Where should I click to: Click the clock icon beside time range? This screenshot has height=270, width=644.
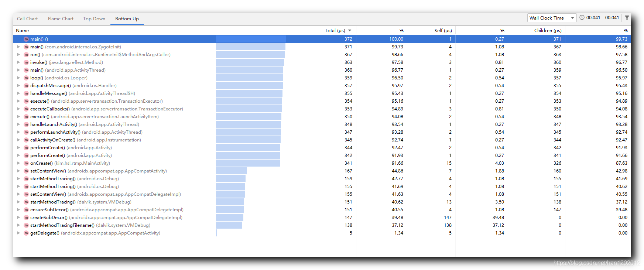[582, 17]
